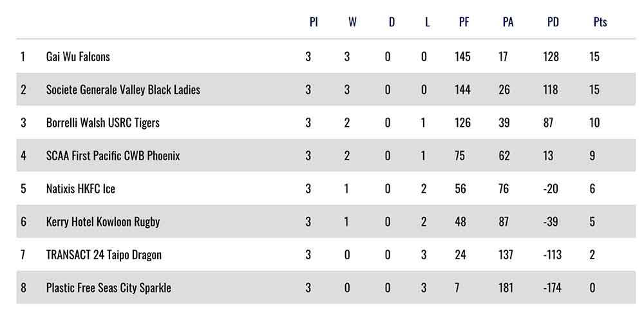Sort table by Pts header
This screenshot has height=312, width=644.
coord(600,22)
